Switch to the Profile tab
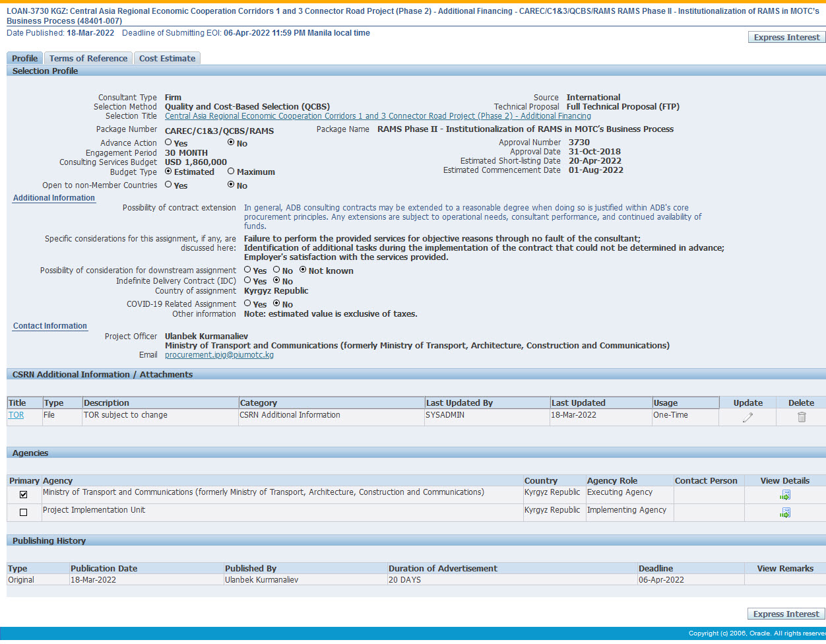Image resolution: width=826 pixels, height=644 pixels. point(25,58)
